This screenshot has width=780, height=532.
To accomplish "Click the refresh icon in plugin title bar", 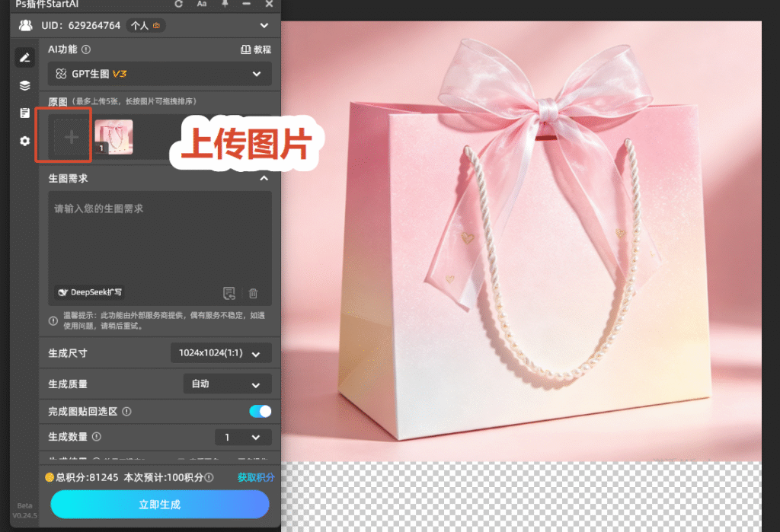I will pyautogui.click(x=178, y=4).
